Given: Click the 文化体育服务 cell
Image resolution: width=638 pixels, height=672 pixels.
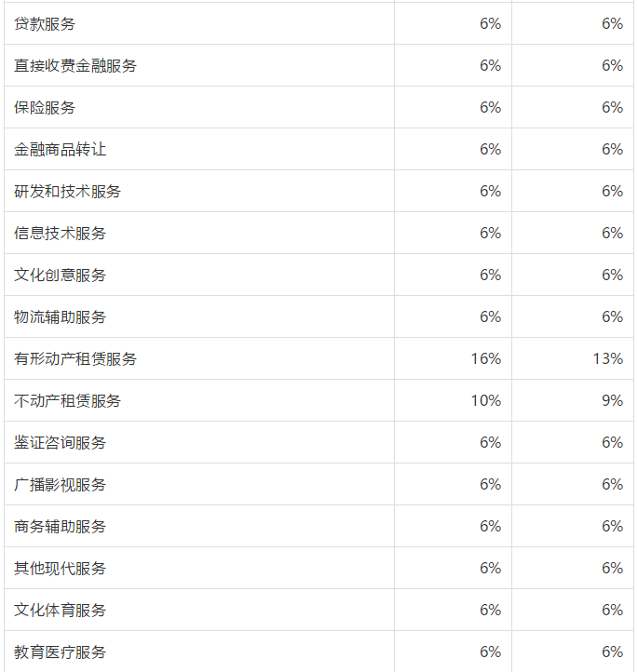Looking at the screenshot, I should pos(61,611).
